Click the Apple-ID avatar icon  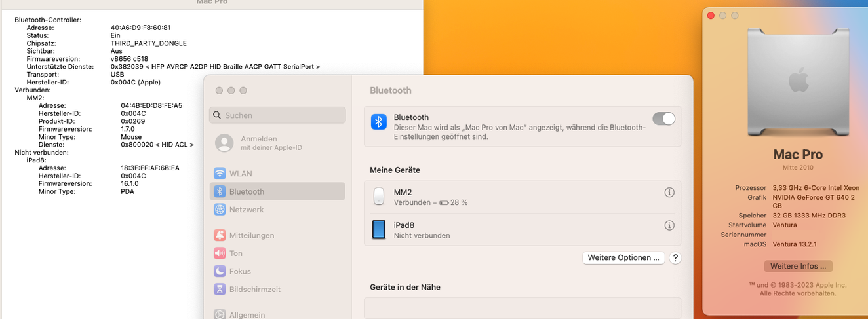click(x=224, y=143)
